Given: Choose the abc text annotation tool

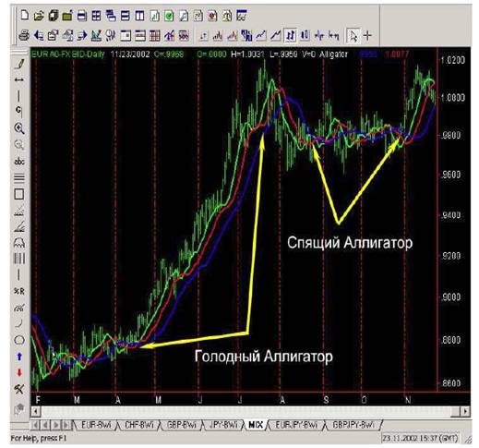Looking at the screenshot, I should 19,162.
